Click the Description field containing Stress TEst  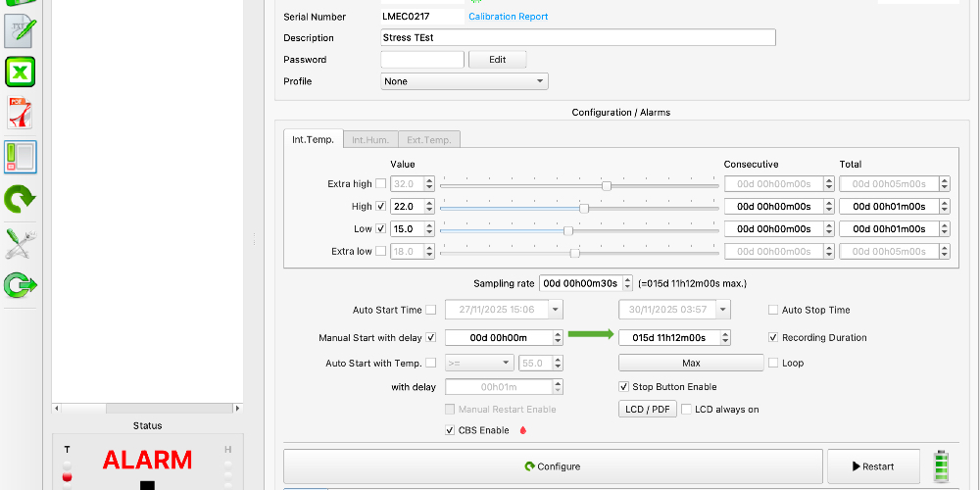click(x=578, y=37)
